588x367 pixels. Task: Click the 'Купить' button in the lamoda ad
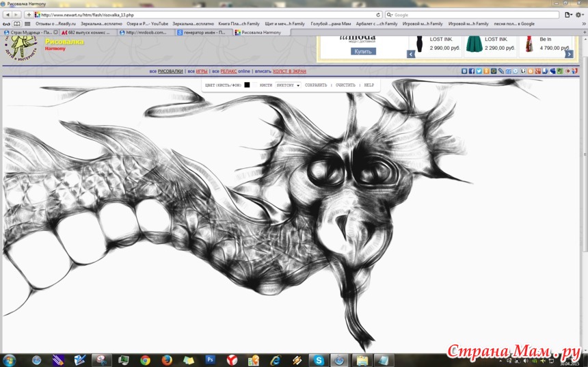click(x=363, y=51)
